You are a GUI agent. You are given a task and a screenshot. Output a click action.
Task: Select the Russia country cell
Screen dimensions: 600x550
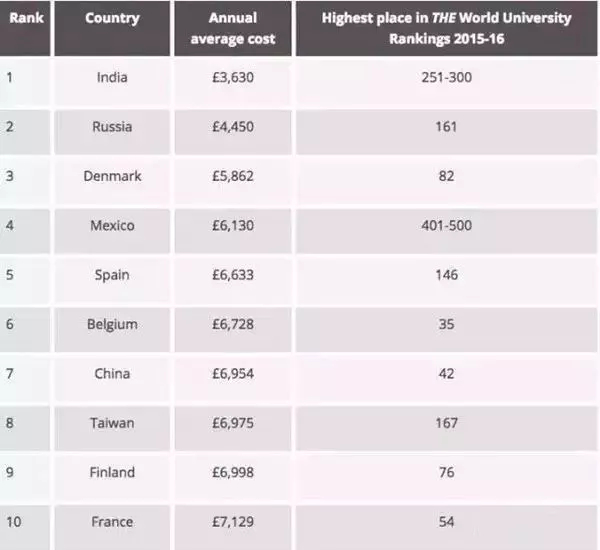112,127
